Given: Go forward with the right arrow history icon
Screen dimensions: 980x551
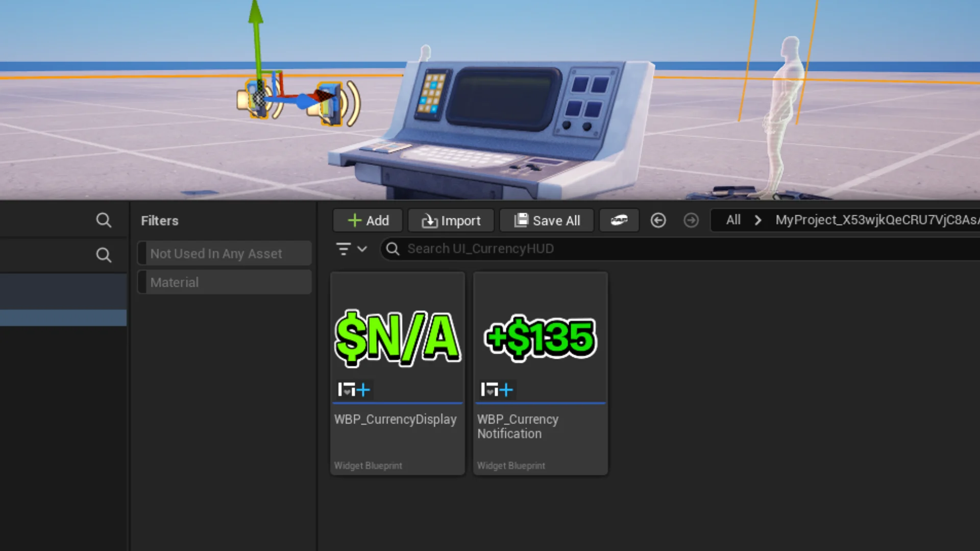Looking at the screenshot, I should [x=691, y=220].
